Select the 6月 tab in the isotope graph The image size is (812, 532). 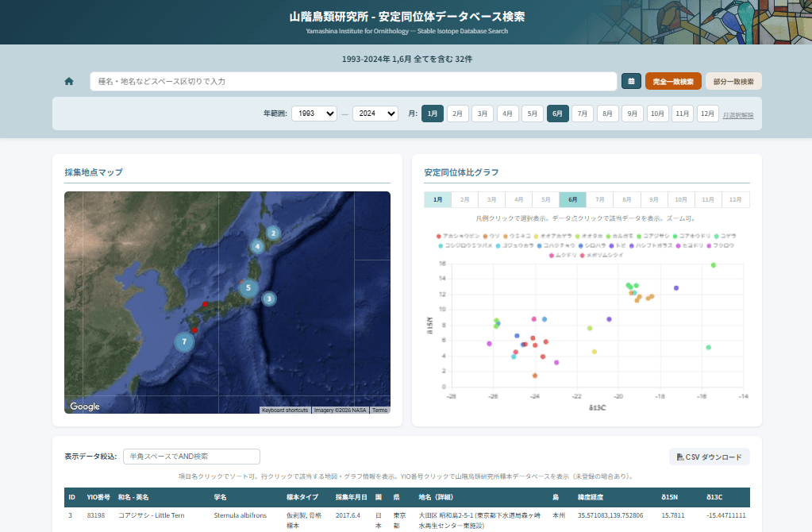pos(573,199)
